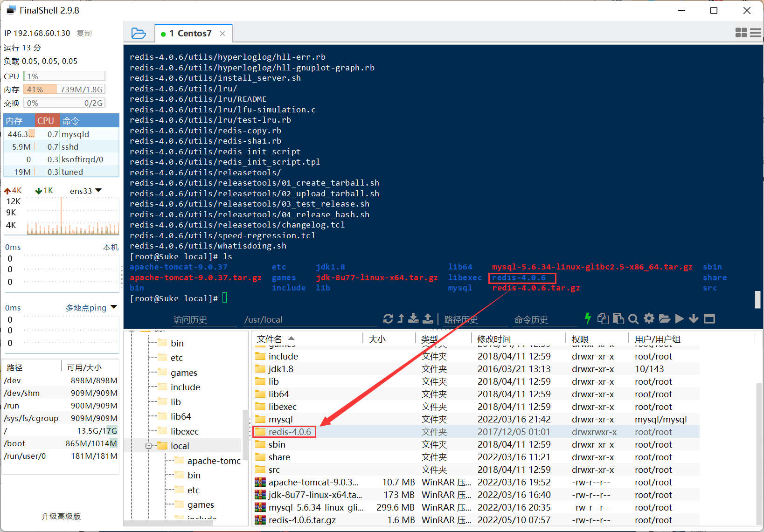Click the upload file icon
Screen dimensions: 764x532
tap(428, 318)
